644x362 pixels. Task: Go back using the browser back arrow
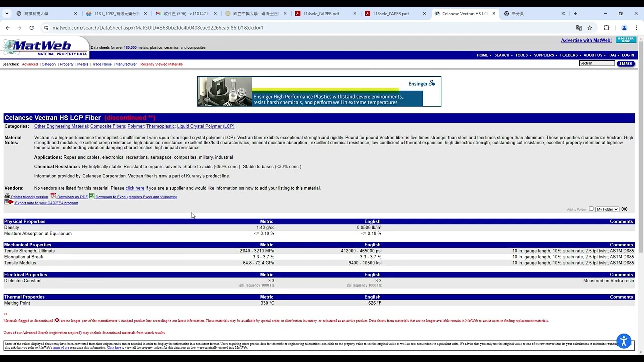(x=7, y=28)
